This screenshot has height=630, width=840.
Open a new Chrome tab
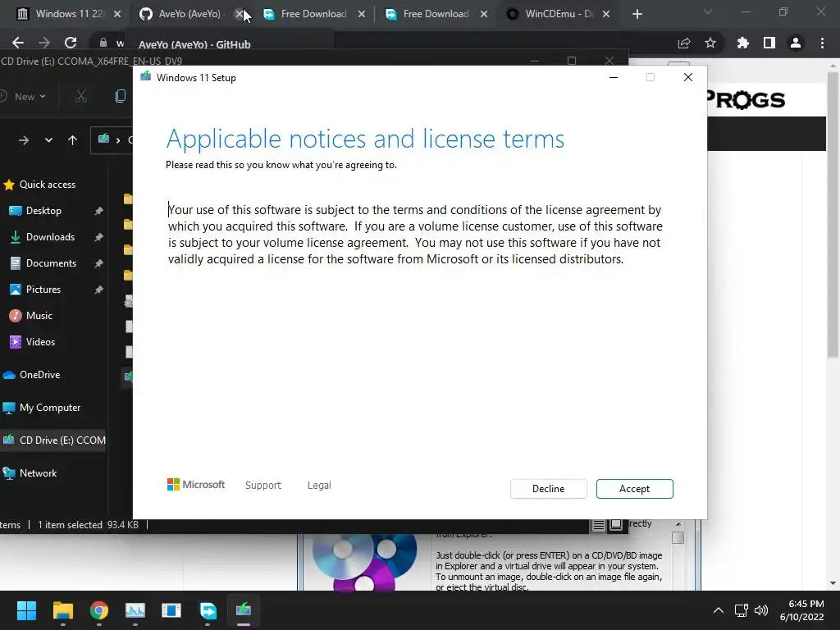(637, 14)
